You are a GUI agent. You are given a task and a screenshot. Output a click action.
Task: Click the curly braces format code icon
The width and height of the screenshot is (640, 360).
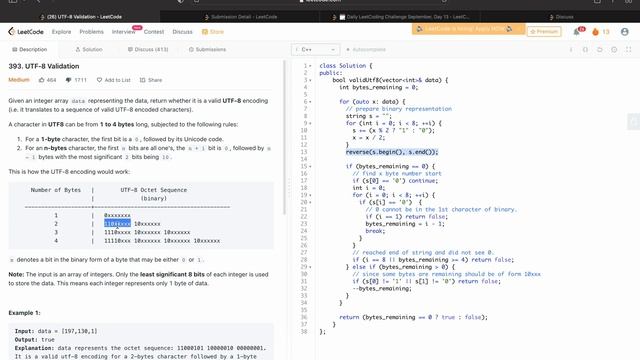click(x=585, y=49)
